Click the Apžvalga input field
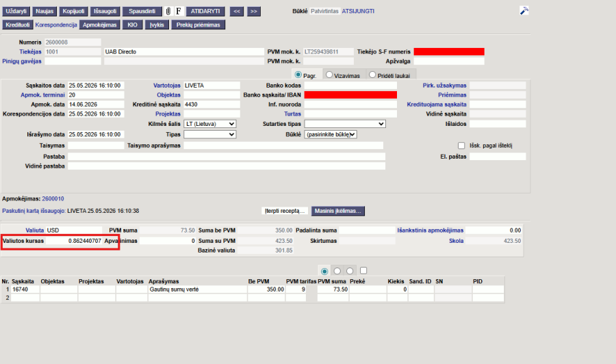This screenshot has width=616, height=364. pyautogui.click(x=449, y=62)
